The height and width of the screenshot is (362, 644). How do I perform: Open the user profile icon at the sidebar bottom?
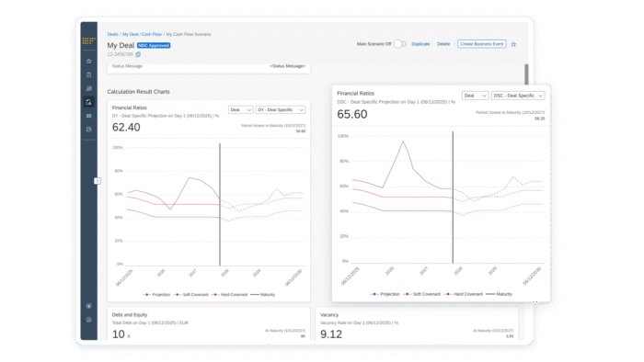point(88,320)
